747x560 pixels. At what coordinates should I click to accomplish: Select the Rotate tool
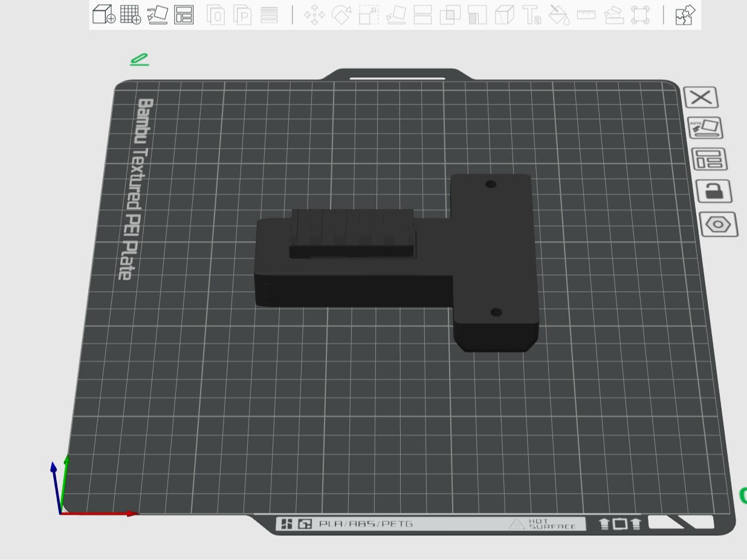pos(341,14)
